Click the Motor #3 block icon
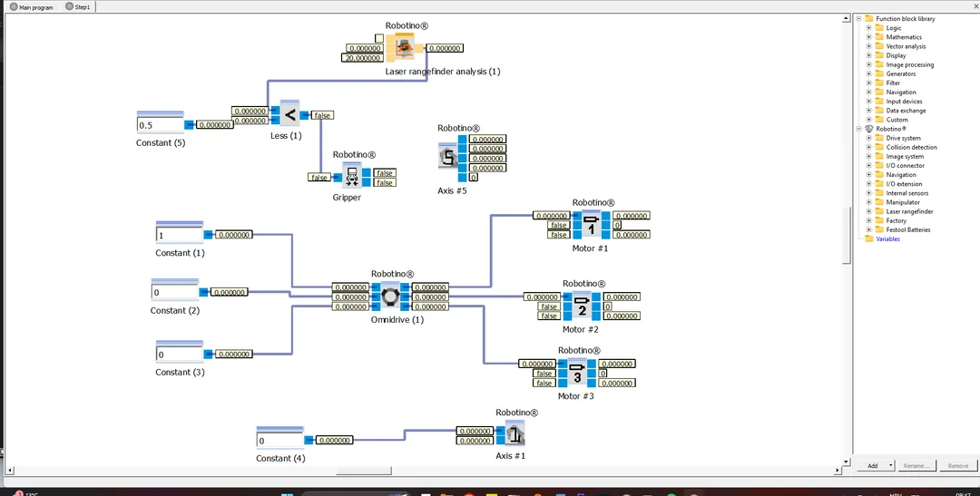Screen dimensions: 980x496 [x=576, y=373]
